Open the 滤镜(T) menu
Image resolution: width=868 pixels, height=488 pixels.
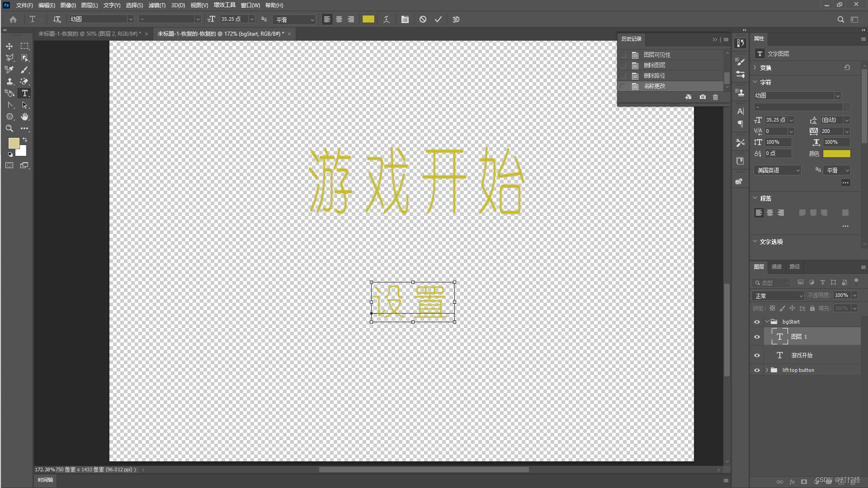pyautogui.click(x=157, y=5)
